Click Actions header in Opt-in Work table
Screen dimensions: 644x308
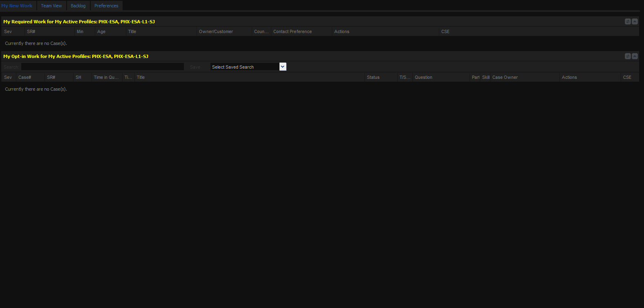pos(590,77)
